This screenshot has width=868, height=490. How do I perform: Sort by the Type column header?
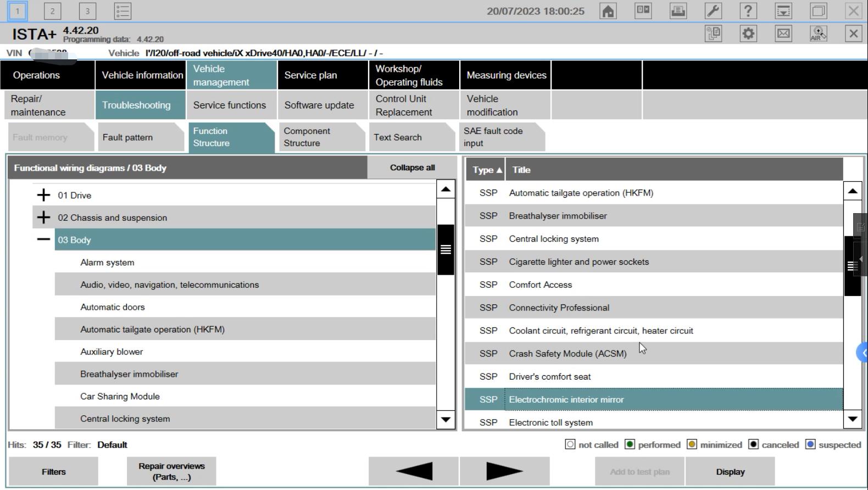[x=486, y=170]
